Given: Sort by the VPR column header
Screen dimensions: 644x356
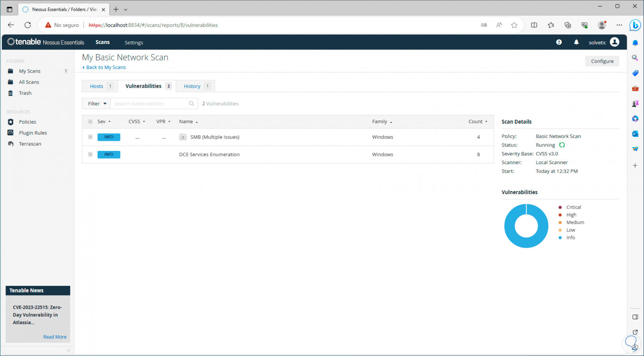Looking at the screenshot, I should 164,122.
